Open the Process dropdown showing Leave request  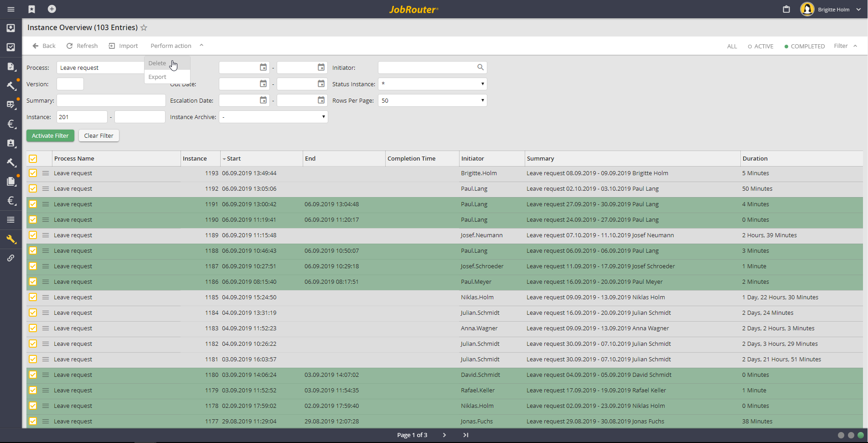[x=100, y=68]
